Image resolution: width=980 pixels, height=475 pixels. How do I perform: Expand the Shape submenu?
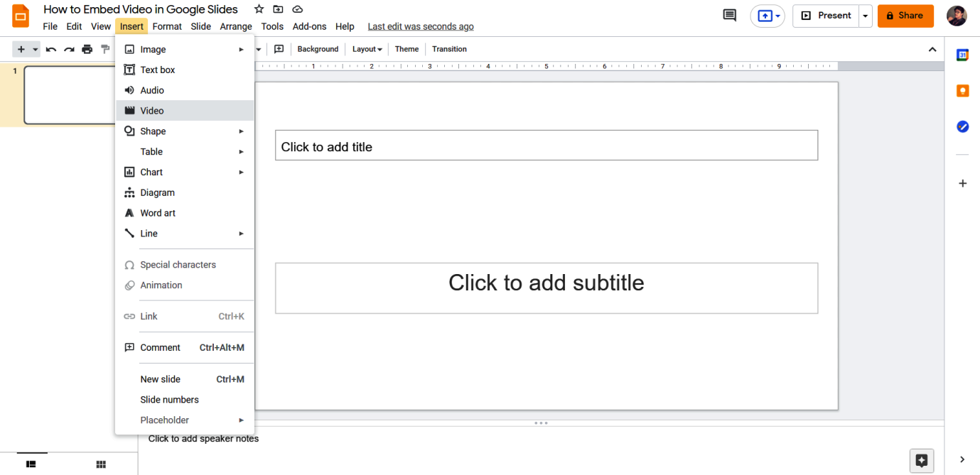point(185,131)
